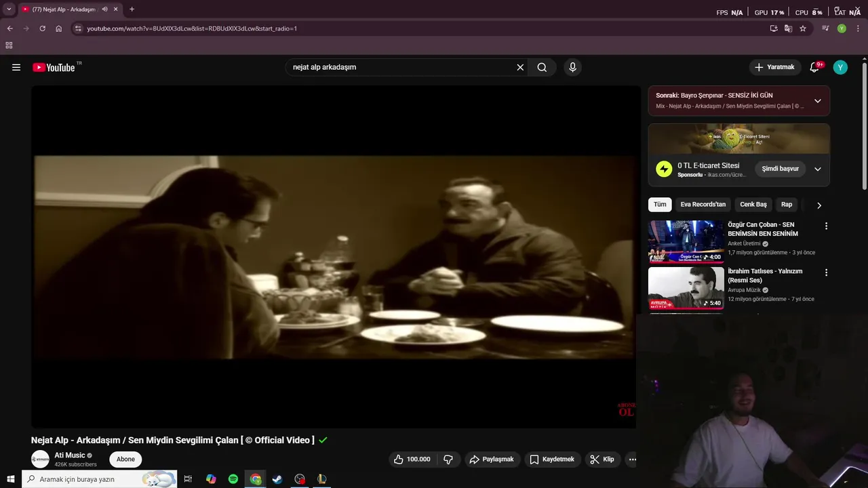Open İbrahim Tatlıses Yalnızım thumbnail

click(686, 288)
